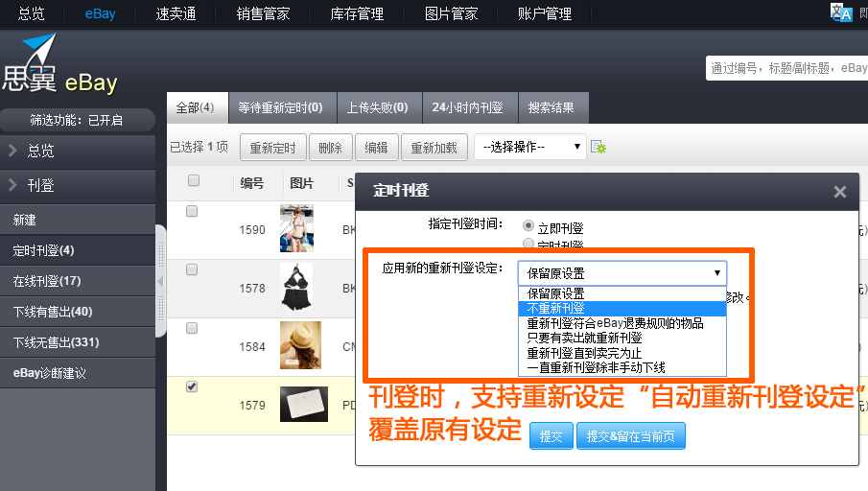Screen dimensions: 868x491
Task: Click the 删除 button
Action: [331, 148]
